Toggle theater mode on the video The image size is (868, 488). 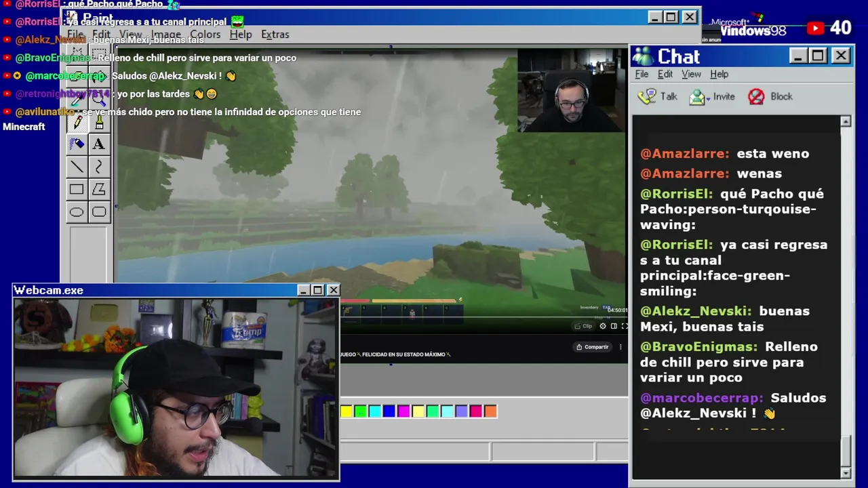coord(614,326)
